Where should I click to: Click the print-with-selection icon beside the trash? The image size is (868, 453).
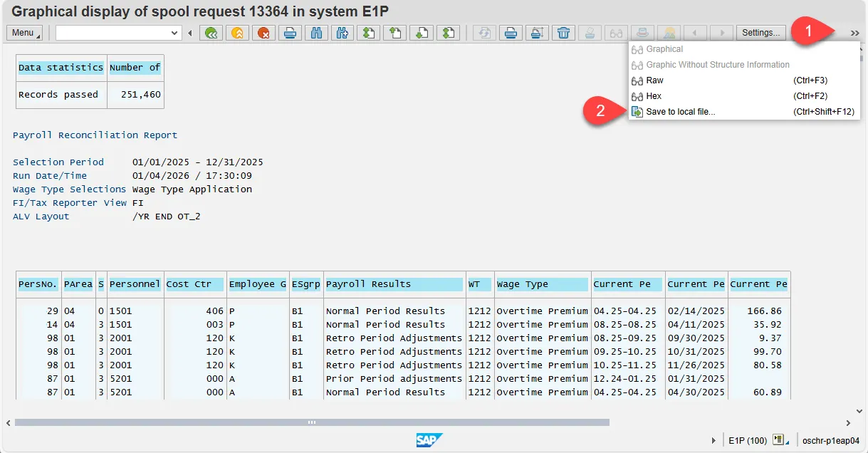537,33
